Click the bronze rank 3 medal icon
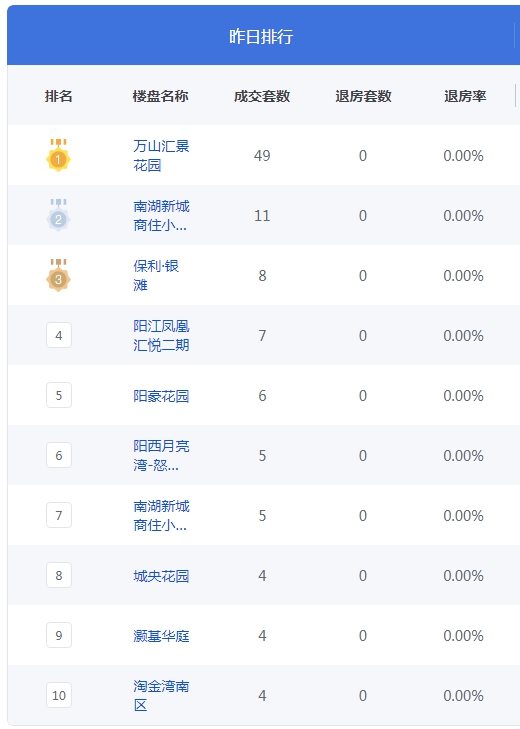 coord(58,275)
